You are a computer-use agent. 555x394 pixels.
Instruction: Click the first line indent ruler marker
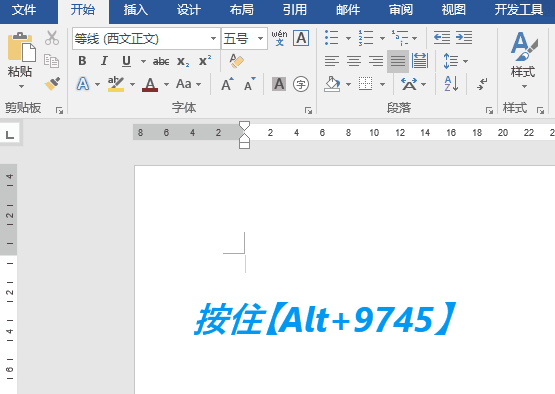(x=244, y=126)
